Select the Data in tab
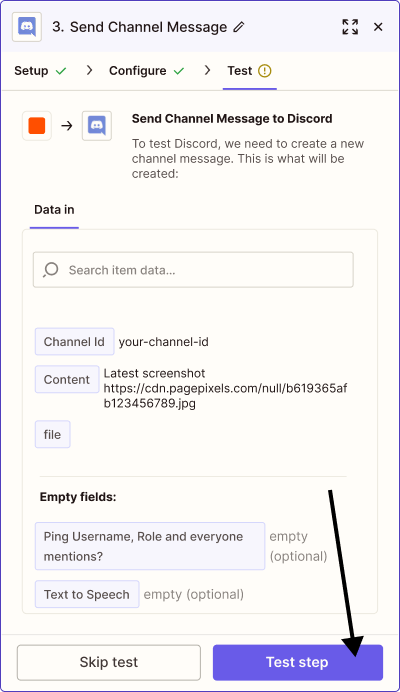The width and height of the screenshot is (400, 692). point(54,210)
